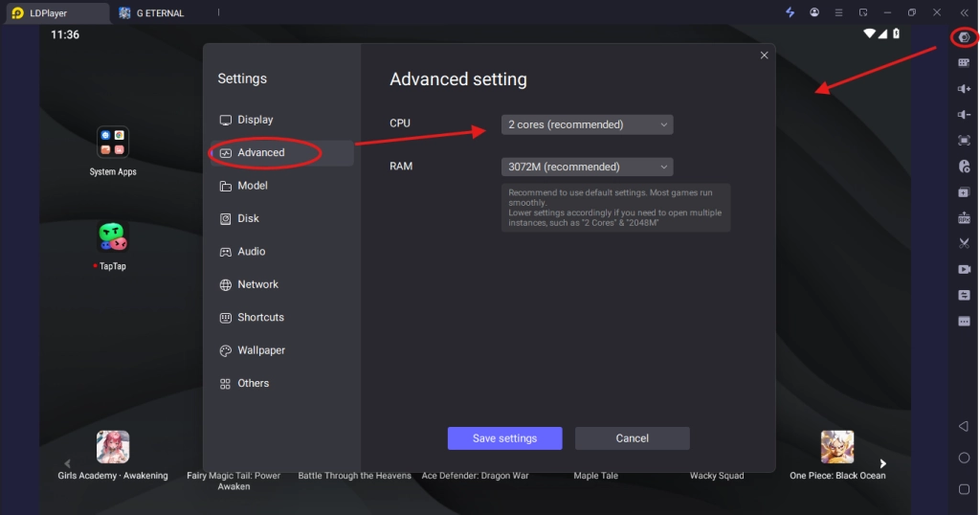Select Display settings tab
980x515 pixels.
[282, 120]
